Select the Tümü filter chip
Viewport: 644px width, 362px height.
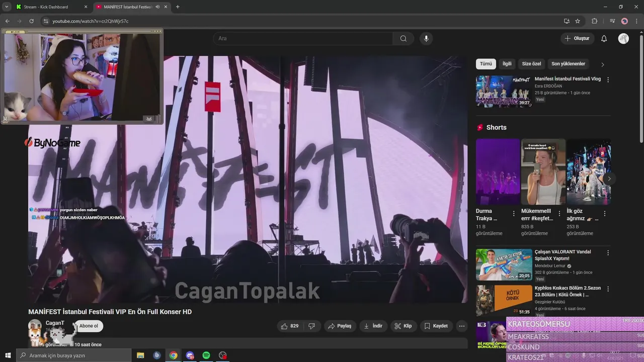[486, 64]
